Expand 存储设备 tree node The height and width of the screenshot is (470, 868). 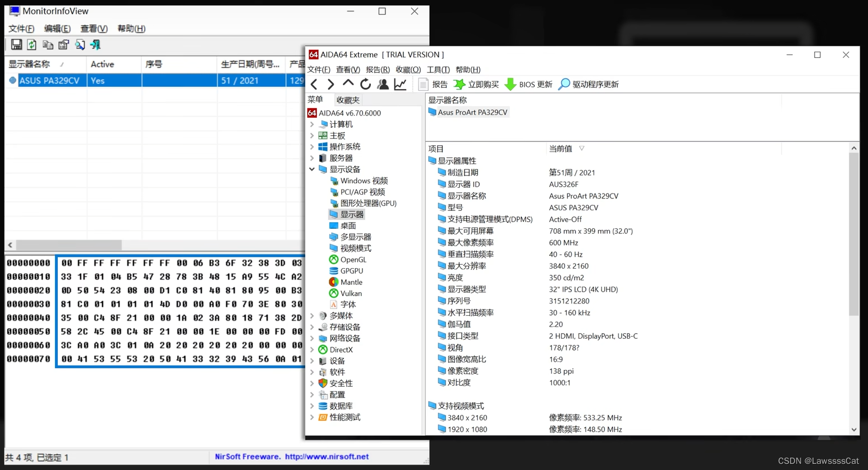click(x=313, y=327)
